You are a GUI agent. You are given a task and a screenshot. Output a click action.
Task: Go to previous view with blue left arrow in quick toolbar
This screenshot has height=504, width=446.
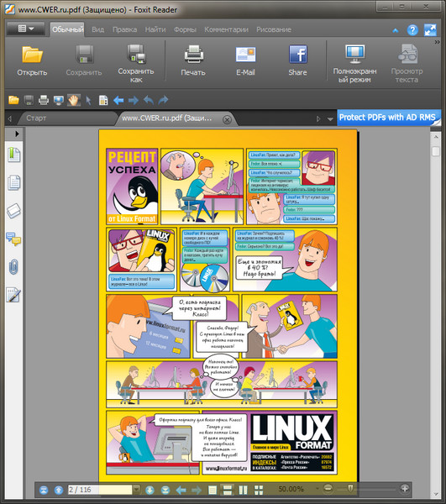pos(118,100)
